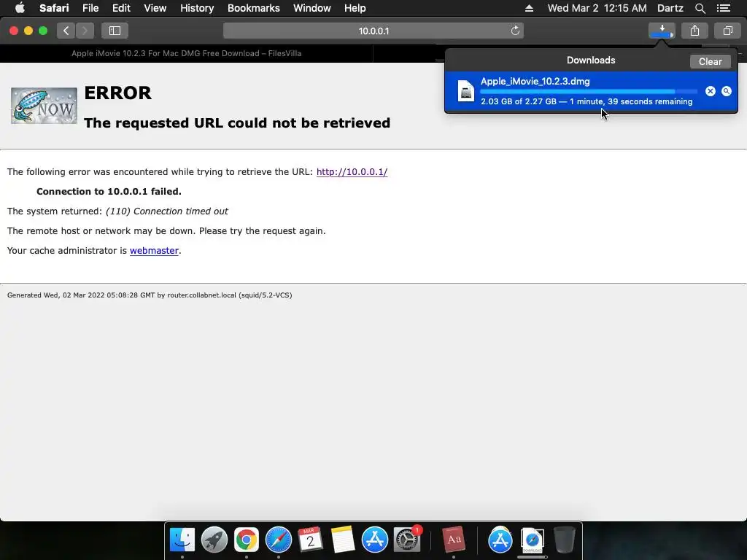This screenshot has height=560, width=747.
Task: Reload the page with the refresh icon
Action: click(515, 31)
